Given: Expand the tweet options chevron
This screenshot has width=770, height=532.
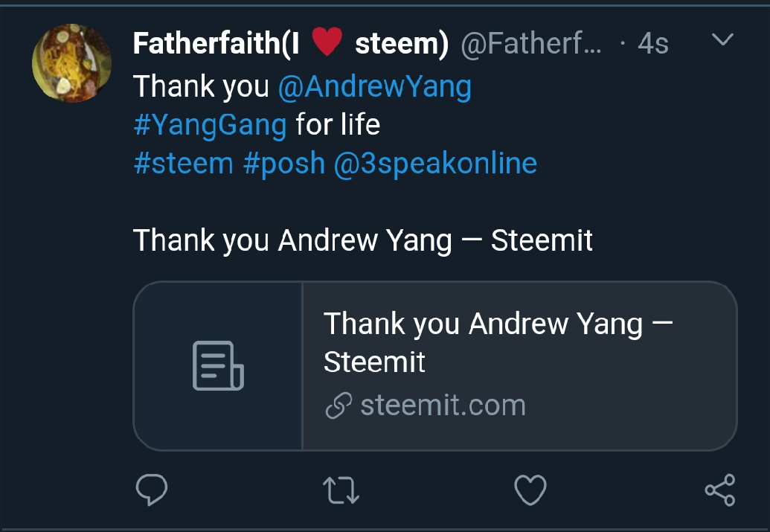Looking at the screenshot, I should (x=722, y=39).
